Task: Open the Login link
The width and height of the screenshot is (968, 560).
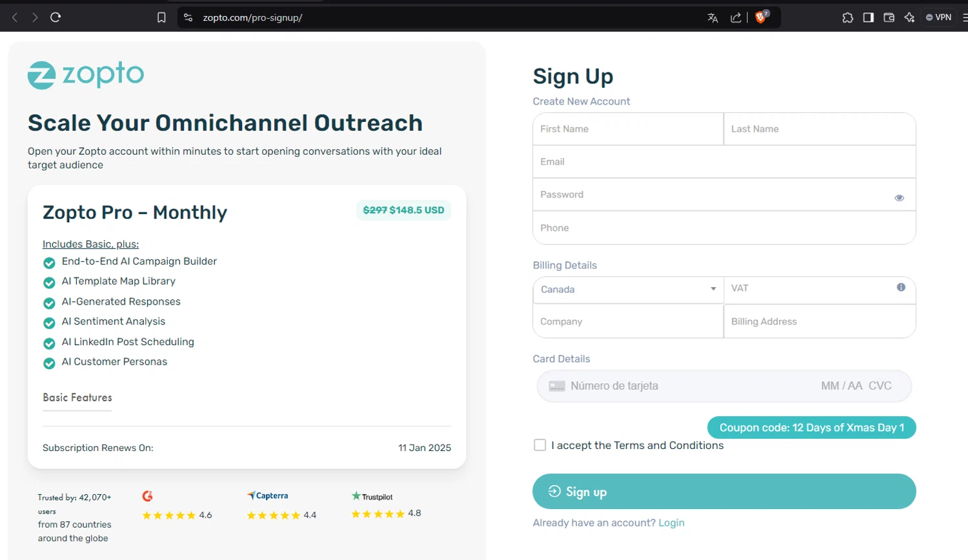Action: [x=671, y=523]
